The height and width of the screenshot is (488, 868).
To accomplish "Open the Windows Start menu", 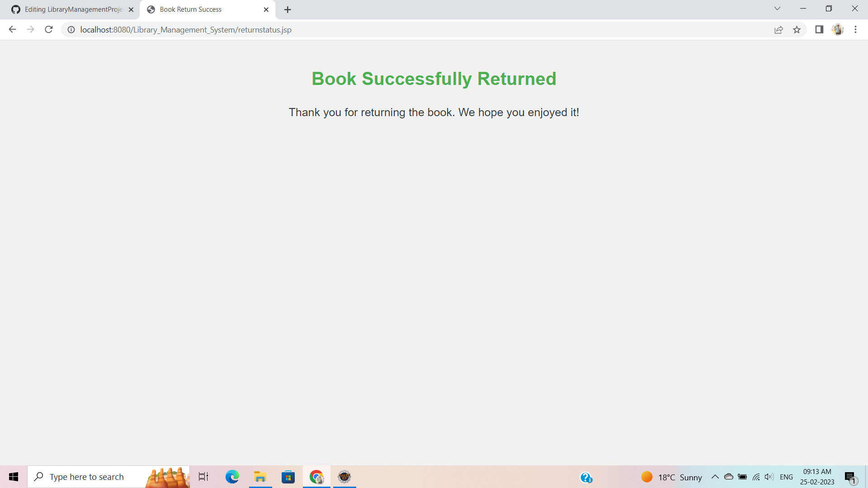I will [x=13, y=477].
